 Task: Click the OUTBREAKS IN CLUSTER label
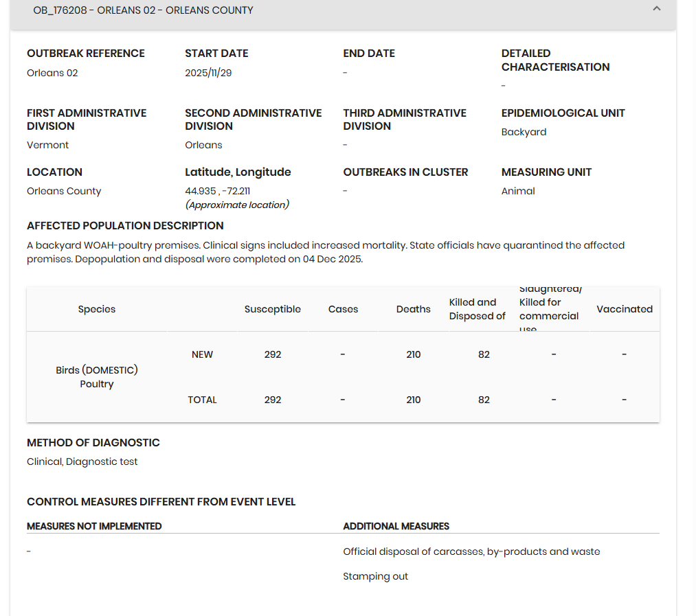coord(405,172)
